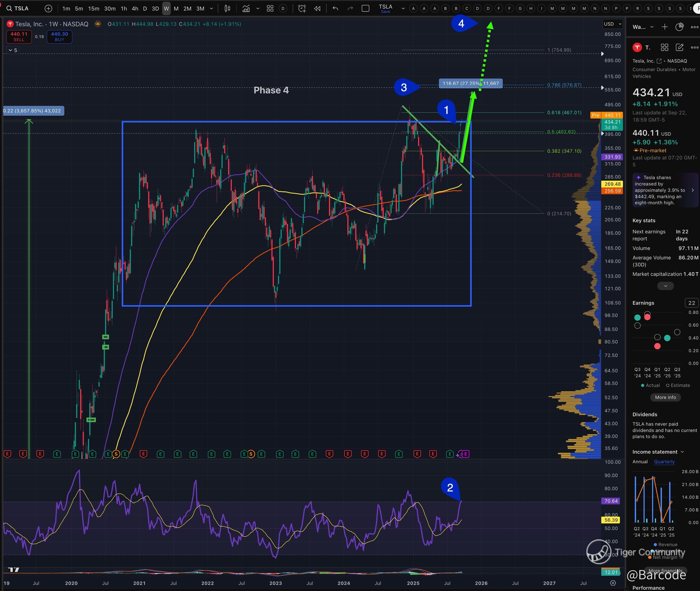Open the indicator templates grid icon
The height and width of the screenshot is (591, 700).
click(270, 8)
